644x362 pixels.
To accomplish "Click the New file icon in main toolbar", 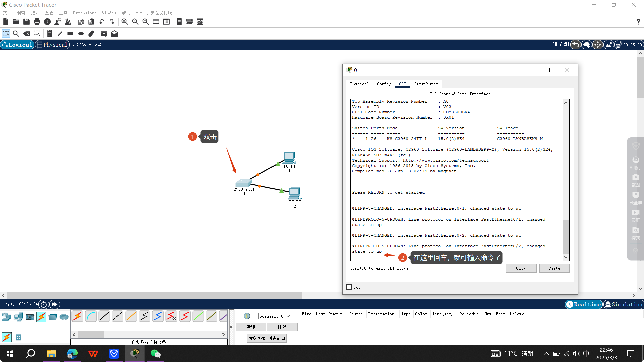I will click(x=6, y=22).
